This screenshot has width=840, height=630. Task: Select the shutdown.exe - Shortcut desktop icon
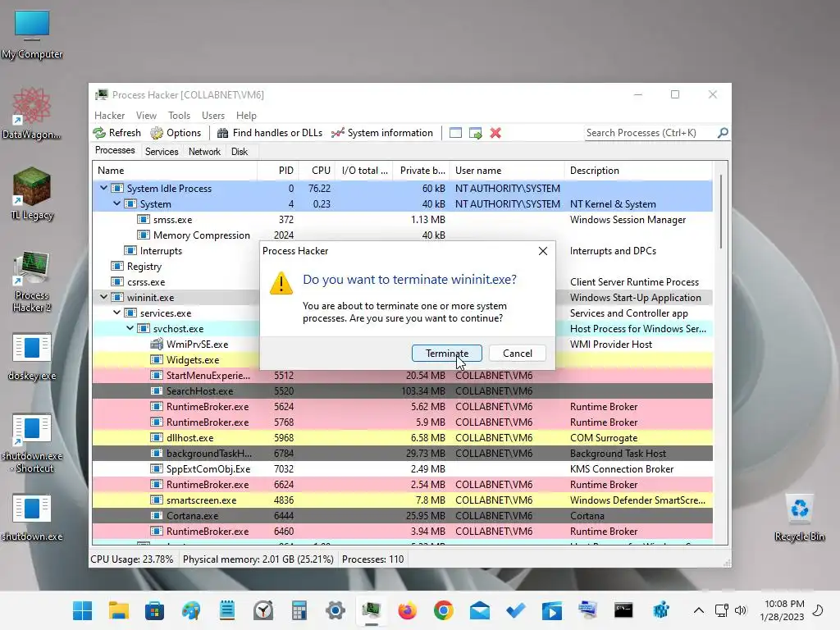click(32, 443)
